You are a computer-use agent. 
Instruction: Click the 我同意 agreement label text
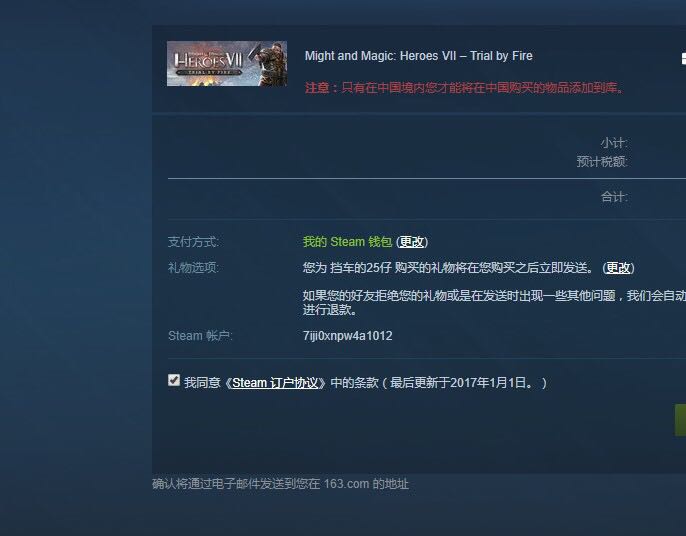[x=202, y=383]
